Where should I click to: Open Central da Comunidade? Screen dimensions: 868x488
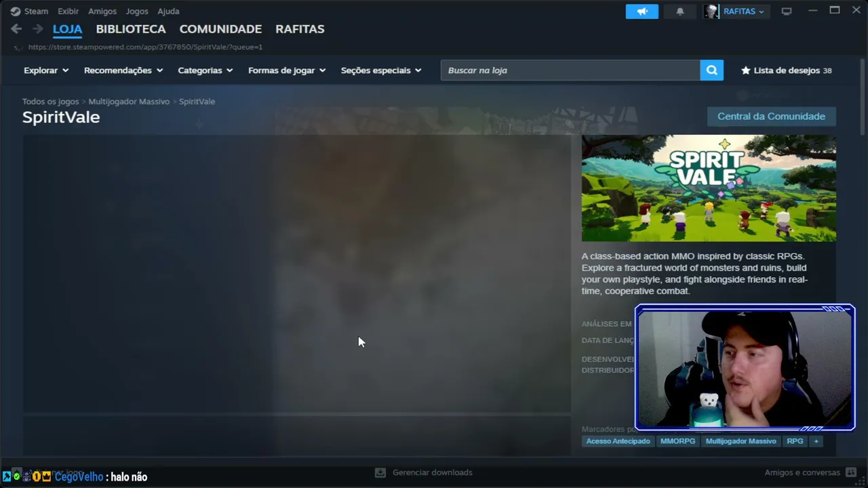(771, 117)
